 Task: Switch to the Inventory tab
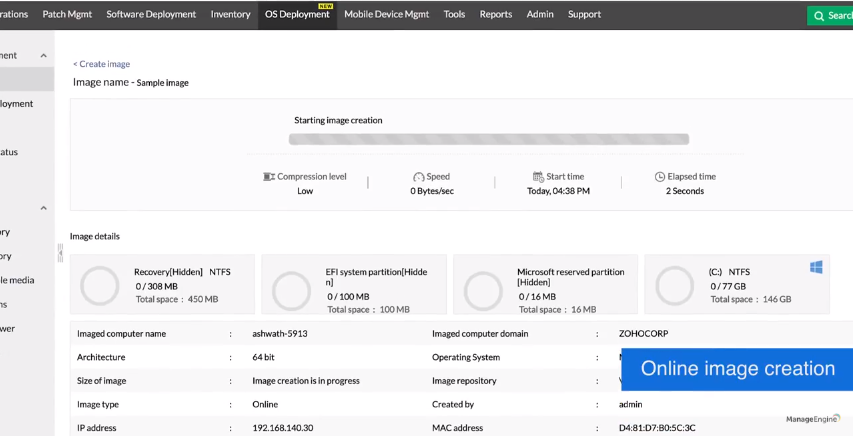coord(230,14)
